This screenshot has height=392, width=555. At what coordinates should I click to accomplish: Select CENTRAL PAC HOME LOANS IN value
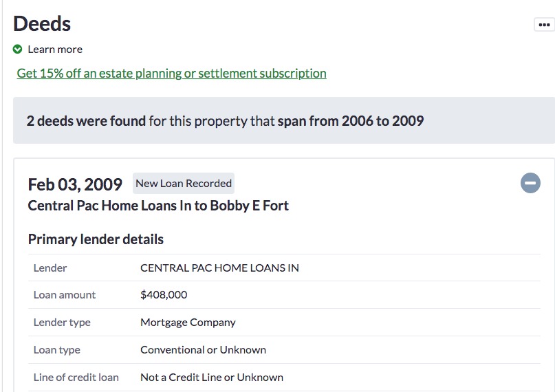(x=219, y=268)
